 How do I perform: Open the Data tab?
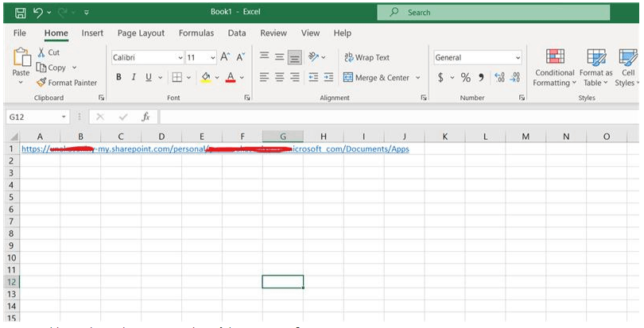coord(237,33)
